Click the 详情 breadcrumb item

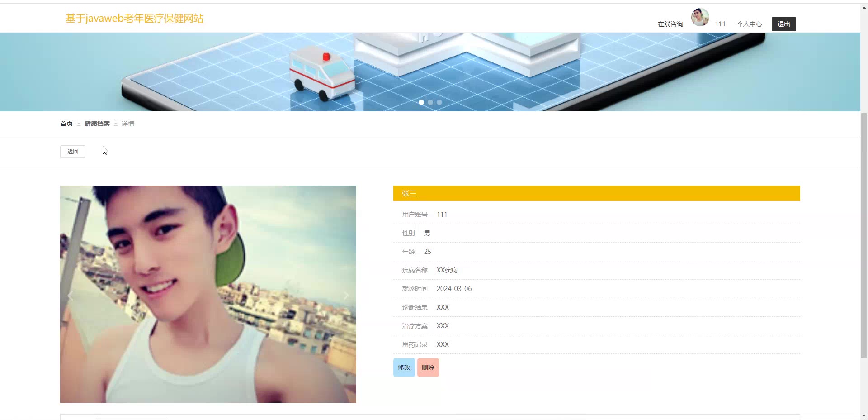pos(128,124)
